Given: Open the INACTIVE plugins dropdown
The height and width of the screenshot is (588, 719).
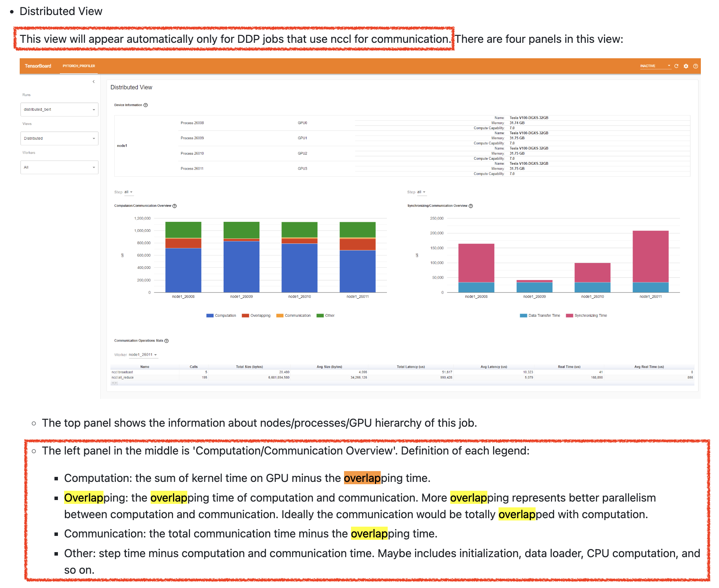Looking at the screenshot, I should [x=655, y=66].
